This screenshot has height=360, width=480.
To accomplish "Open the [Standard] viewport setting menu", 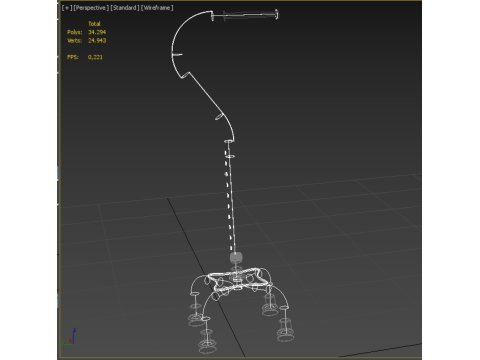I will coord(125,8).
